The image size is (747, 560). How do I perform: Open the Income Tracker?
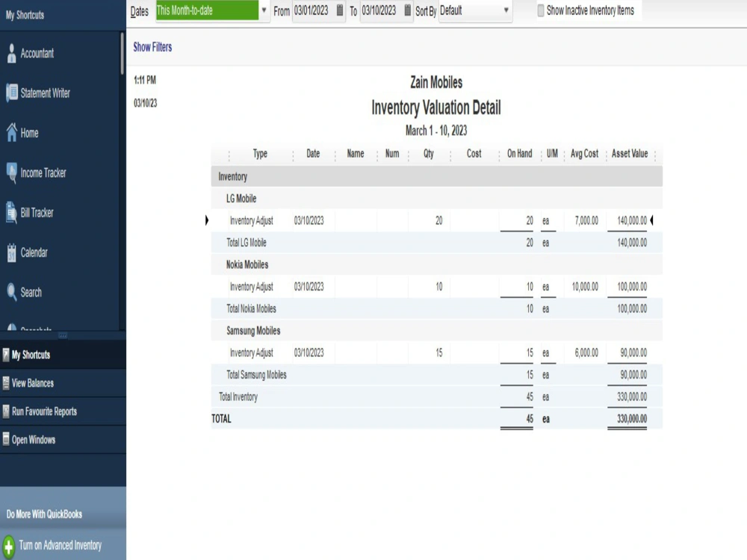tap(41, 172)
